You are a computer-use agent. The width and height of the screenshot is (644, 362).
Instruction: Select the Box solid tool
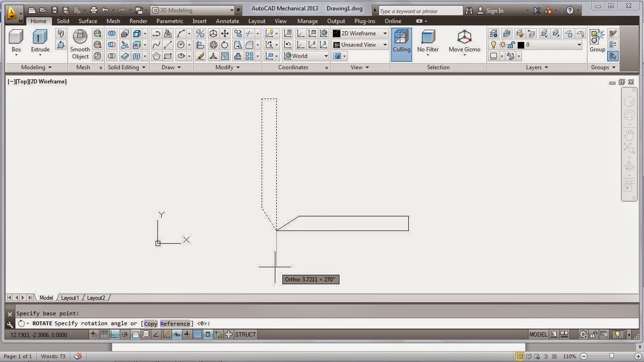[16, 41]
